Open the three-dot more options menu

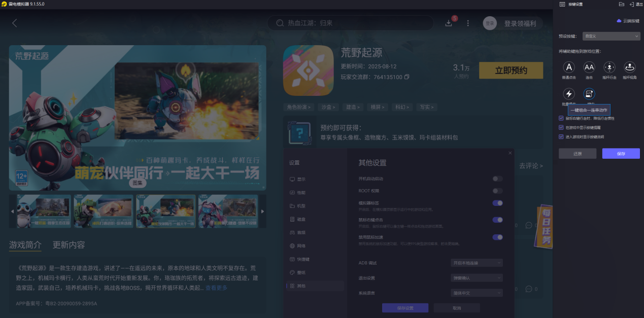tap(468, 23)
